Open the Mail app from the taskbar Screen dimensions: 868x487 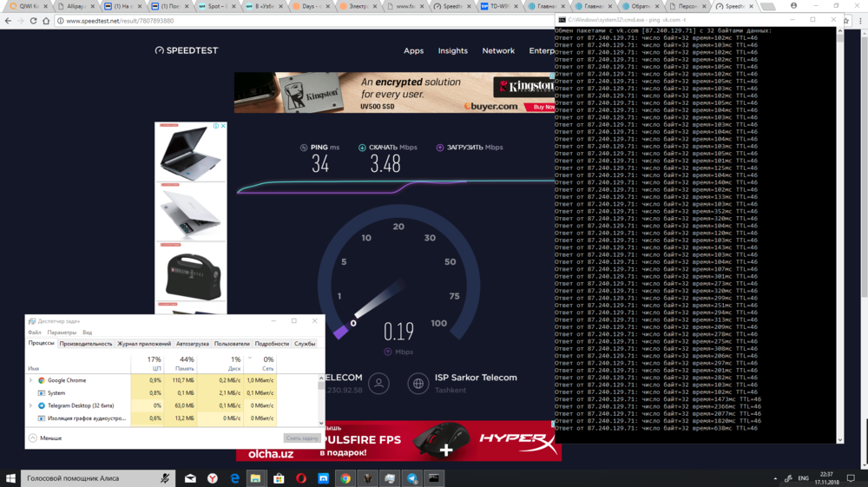[x=190, y=478]
